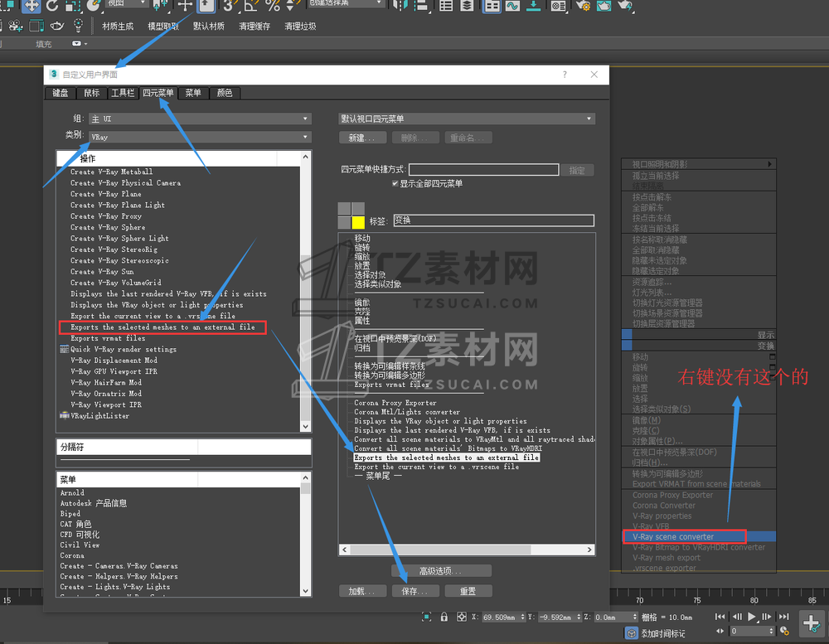Select Quick V-Ray render settings action
829x644 pixels.
point(124,349)
